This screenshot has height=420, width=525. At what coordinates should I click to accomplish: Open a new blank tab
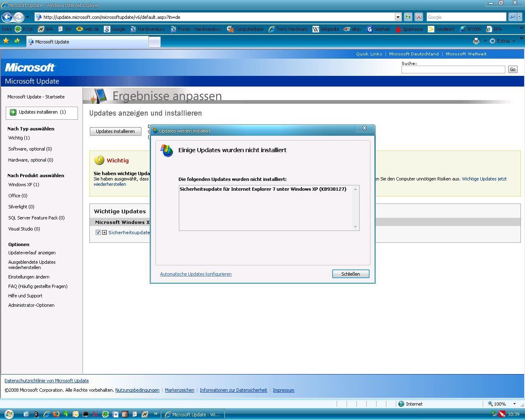(x=154, y=42)
